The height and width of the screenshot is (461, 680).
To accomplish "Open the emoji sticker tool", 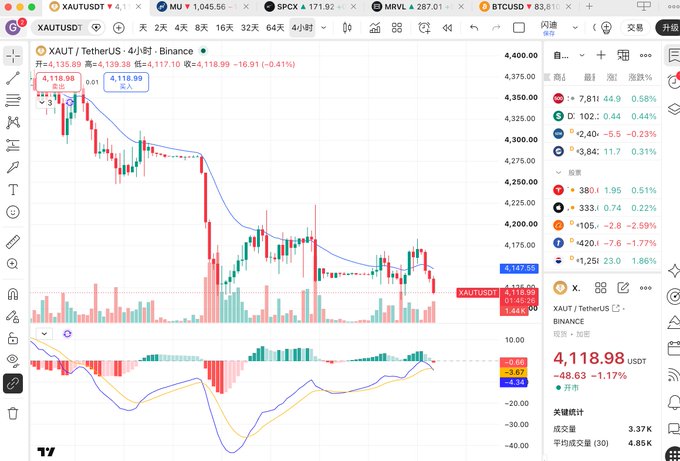I will [13, 212].
